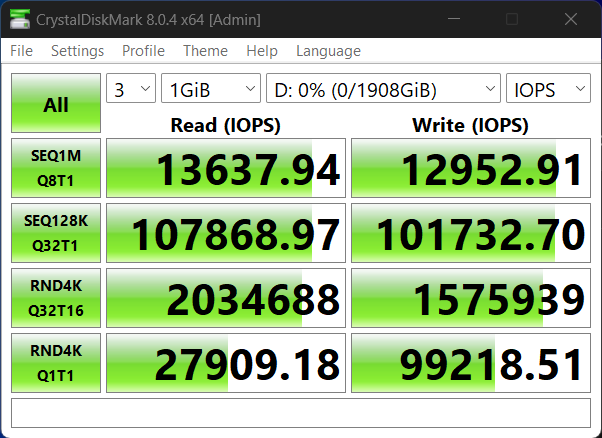Run the RND4K Q32T16 test
This screenshot has width=602, height=438.
tap(56, 298)
